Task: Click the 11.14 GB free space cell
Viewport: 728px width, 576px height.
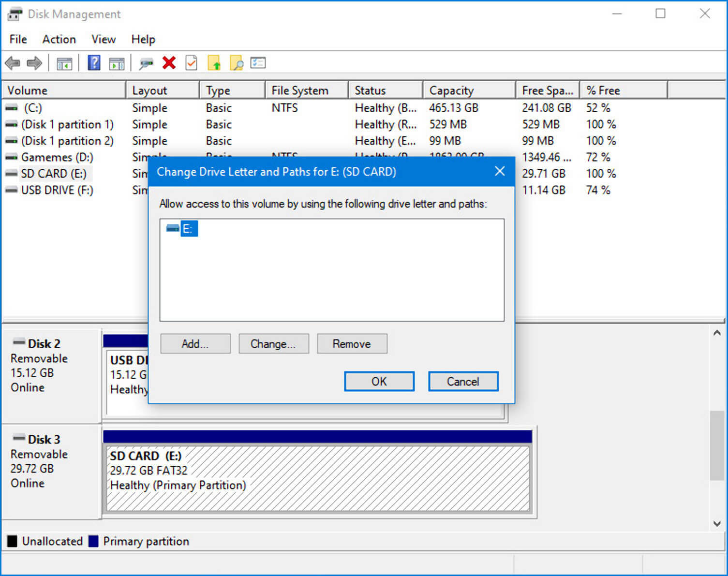Action: pyautogui.click(x=544, y=190)
